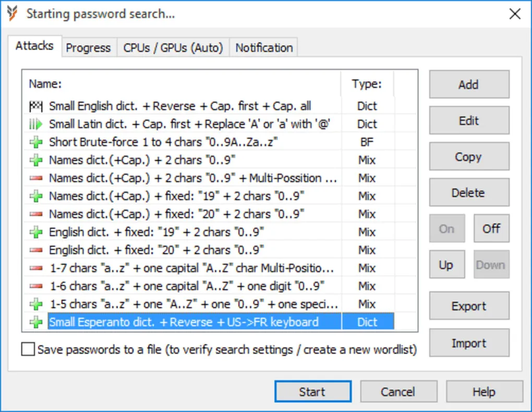The image size is (532, 412).
Task: Click the plus icon on Small Esperanto dict attack
Action: click(x=35, y=322)
